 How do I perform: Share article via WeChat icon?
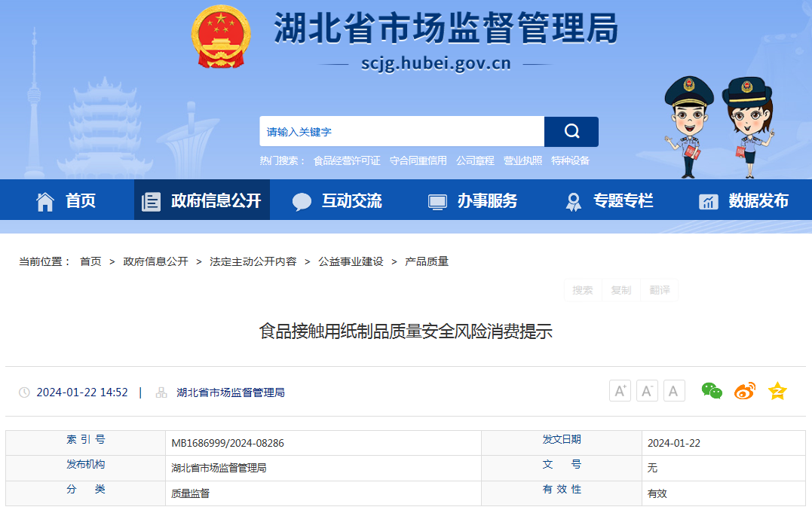point(712,391)
